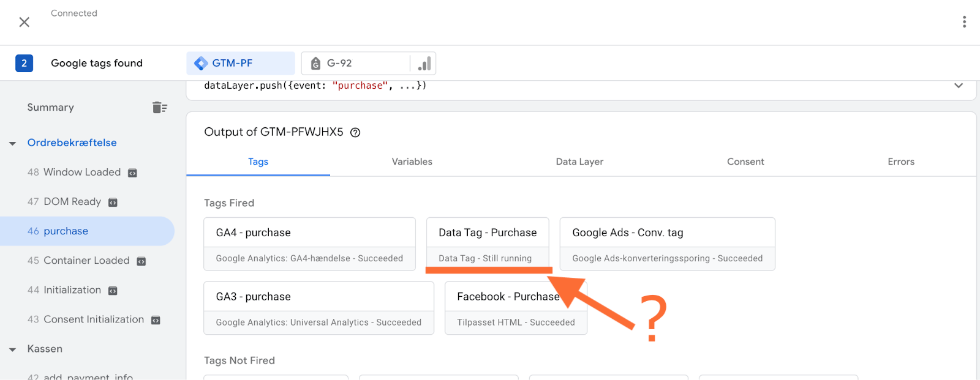980x380 pixels.
Task: Click the Connected status text
Action: [x=74, y=13]
